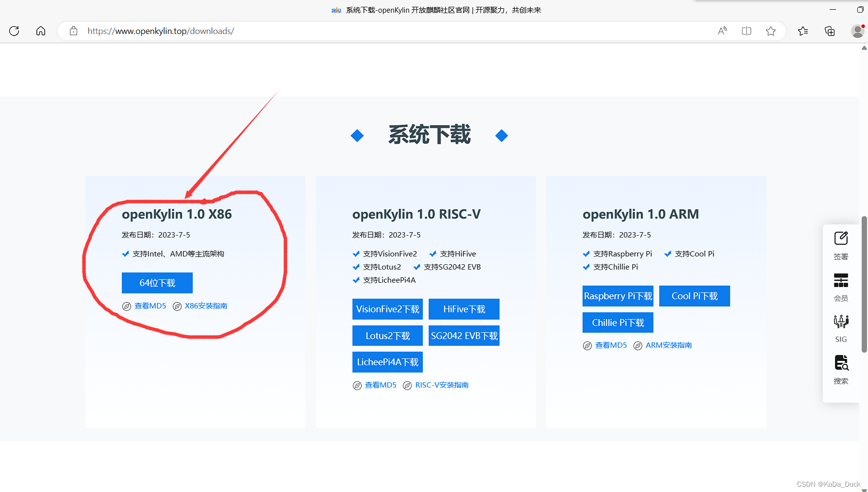Activate the Read aloud icon
The height and width of the screenshot is (492, 868).
(722, 31)
